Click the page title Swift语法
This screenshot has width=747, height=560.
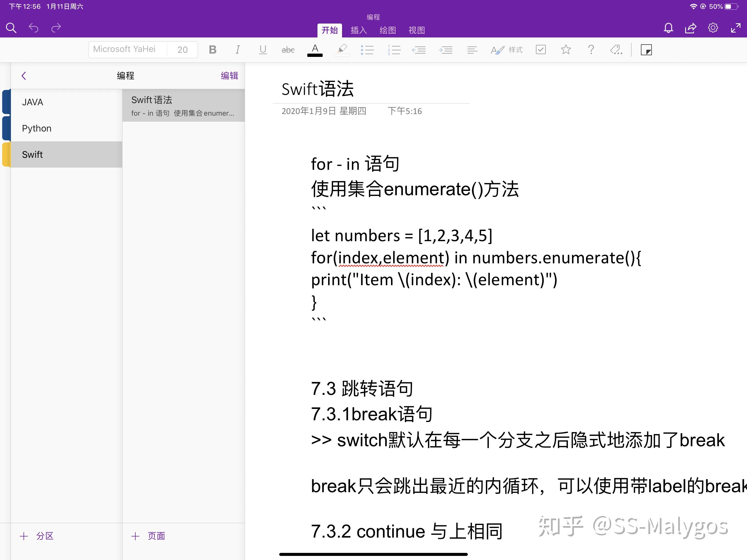coord(317,89)
